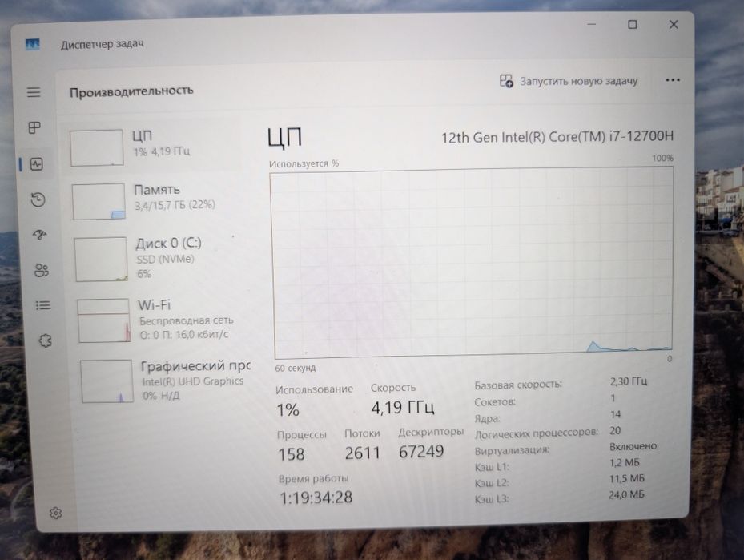The height and width of the screenshot is (560, 744).
Task: Select ЦП performance entry
Action: (x=153, y=145)
